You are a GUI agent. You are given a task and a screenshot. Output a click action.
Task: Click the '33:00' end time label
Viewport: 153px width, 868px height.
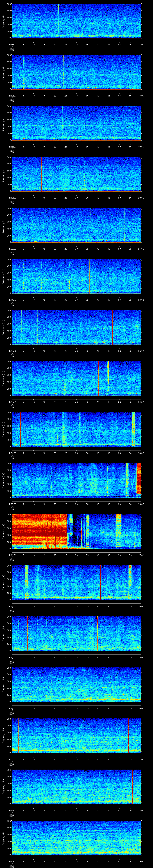(141, 861)
